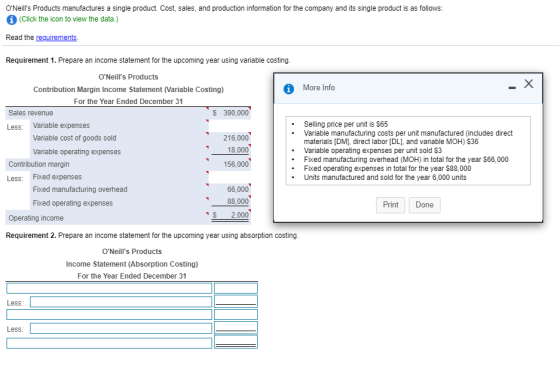
Task: Close the More Info dialog
Action: [x=529, y=84]
